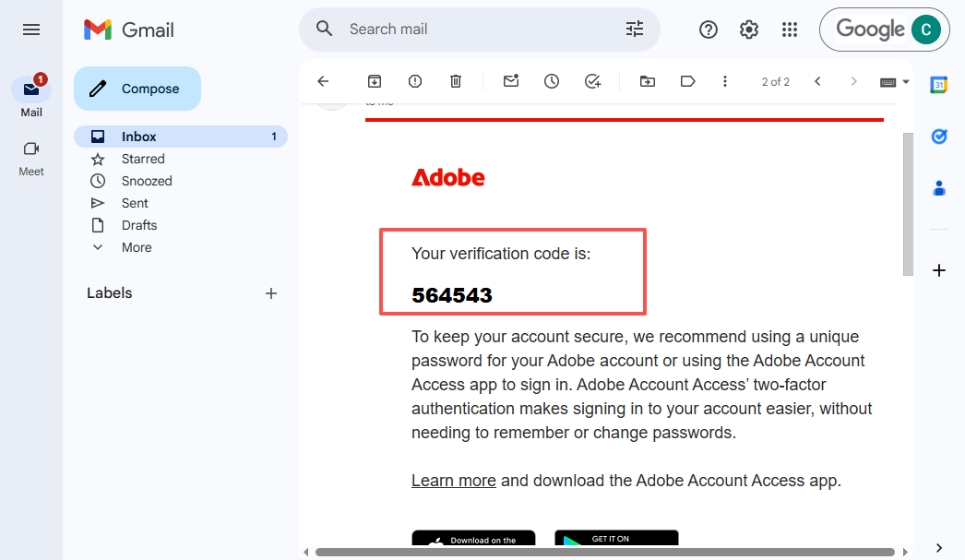Open the Move to folder icon
The height and width of the screenshot is (560, 965).
[648, 81]
